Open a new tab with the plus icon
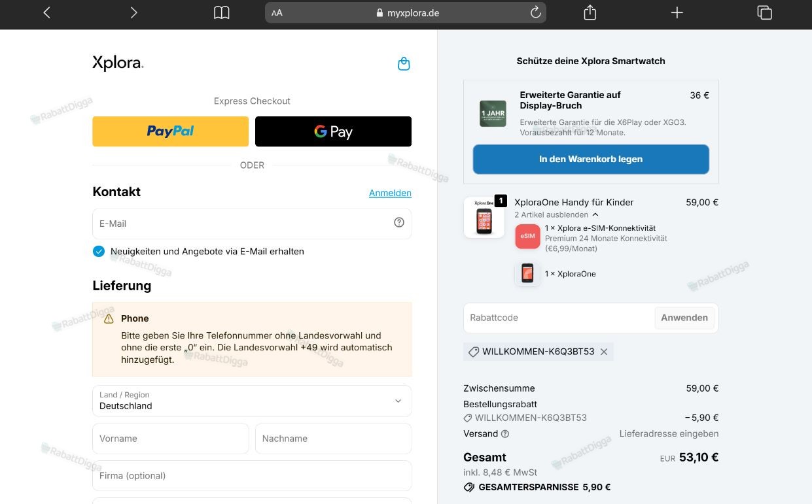 pyautogui.click(x=677, y=12)
